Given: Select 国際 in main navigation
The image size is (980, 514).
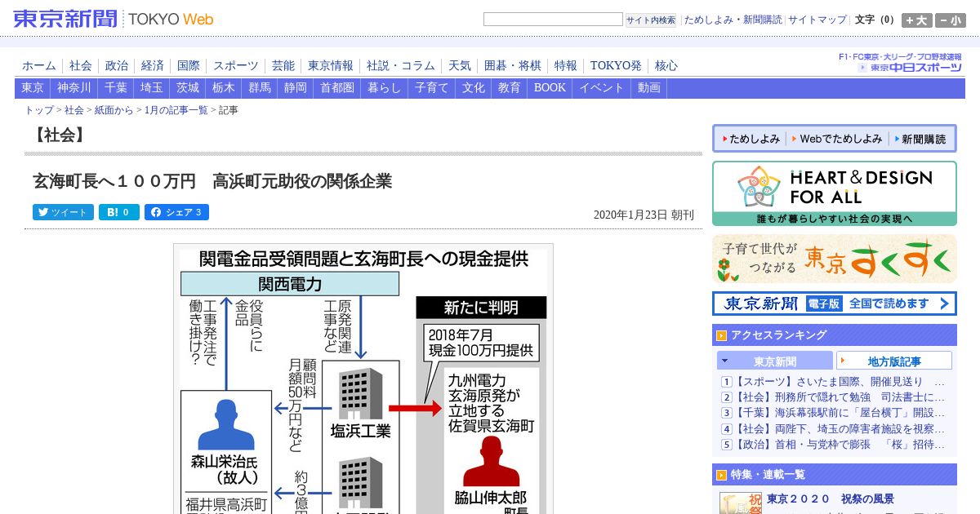Looking at the screenshot, I should (189, 66).
